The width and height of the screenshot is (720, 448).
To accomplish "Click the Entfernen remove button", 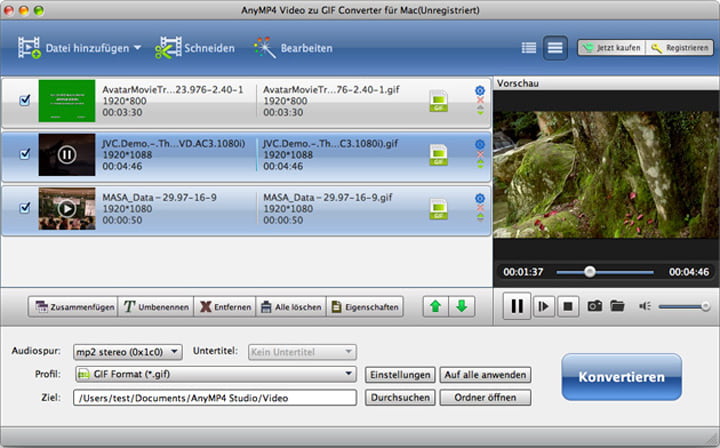I will click(225, 307).
